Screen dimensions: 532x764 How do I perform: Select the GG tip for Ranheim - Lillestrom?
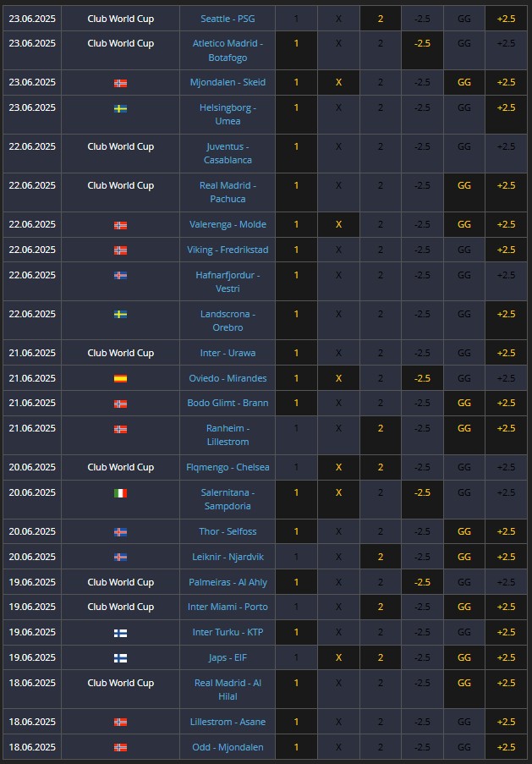tap(464, 435)
